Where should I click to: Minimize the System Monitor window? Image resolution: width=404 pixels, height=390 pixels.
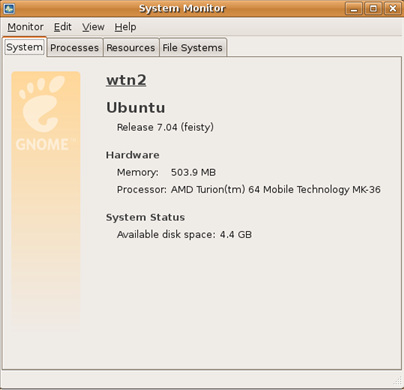pyautogui.click(x=354, y=8)
